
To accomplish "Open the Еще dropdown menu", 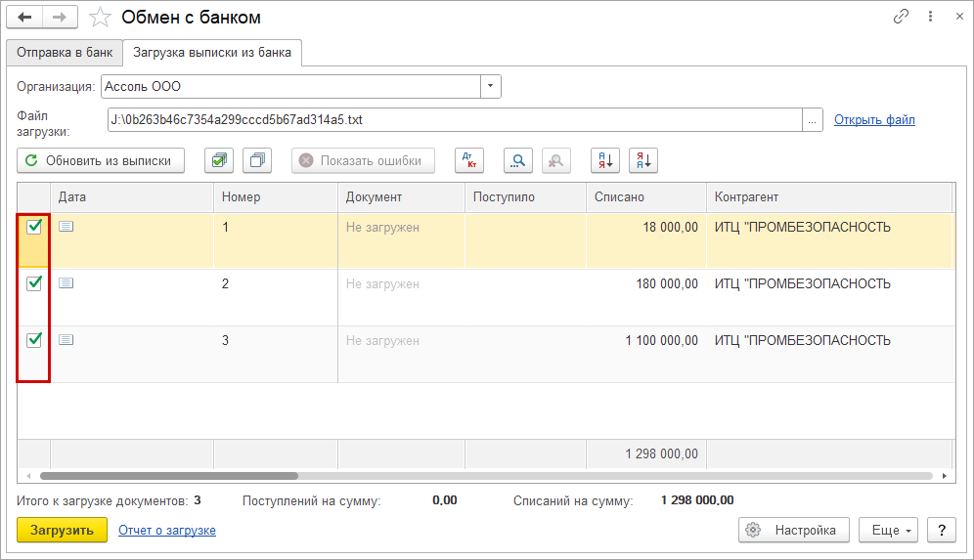I will point(888,530).
